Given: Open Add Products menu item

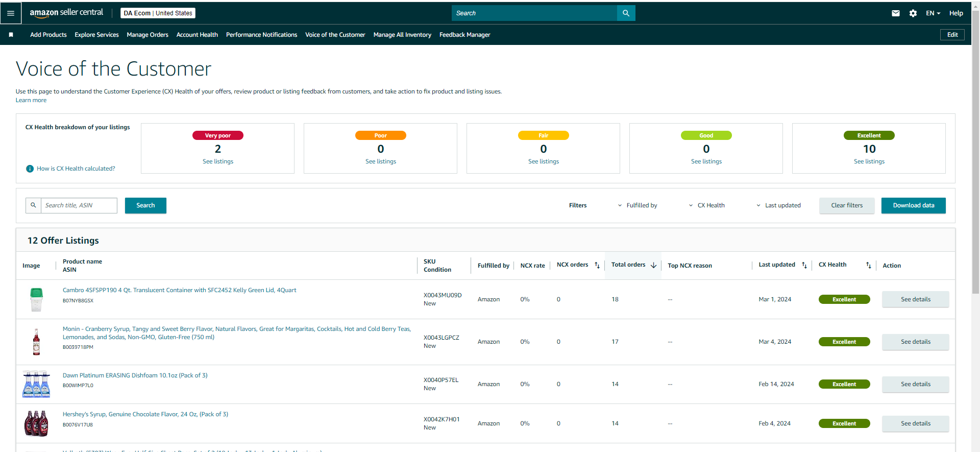Looking at the screenshot, I should point(48,35).
